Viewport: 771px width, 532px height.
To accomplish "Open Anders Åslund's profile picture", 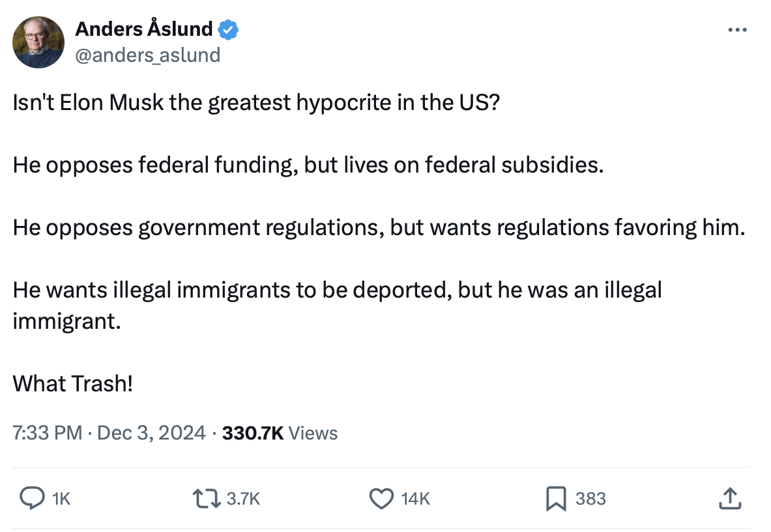I will pos(38,42).
